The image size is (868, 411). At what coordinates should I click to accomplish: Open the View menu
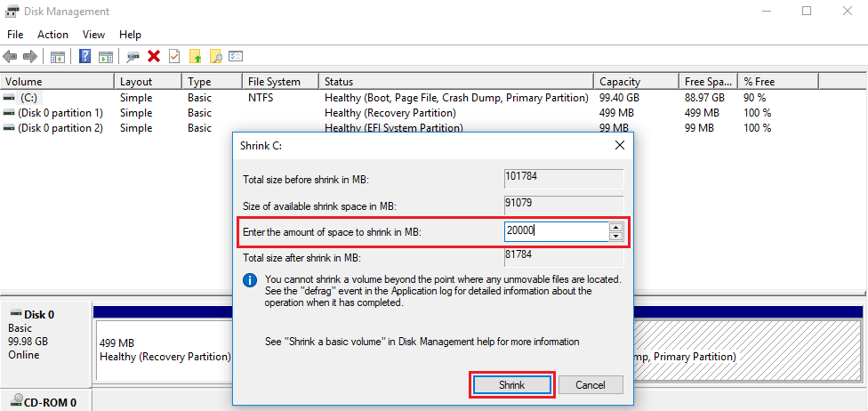(x=93, y=35)
